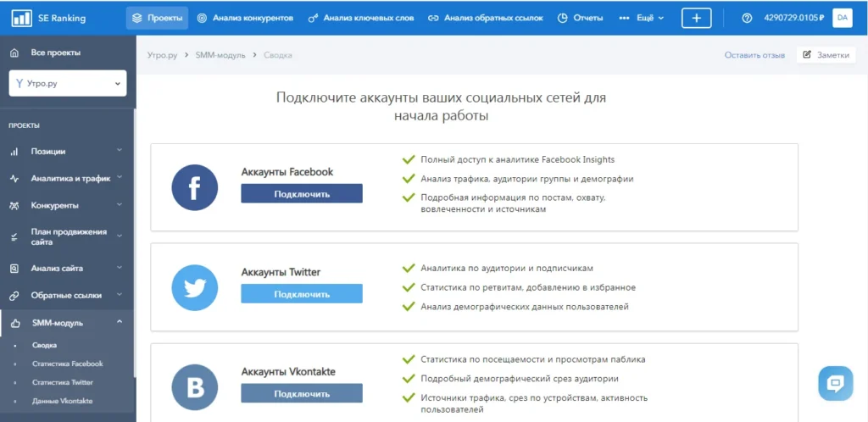This screenshot has height=422, width=868.
Task: Click the План продвижения сайта checklist icon
Action: pyautogui.click(x=14, y=236)
